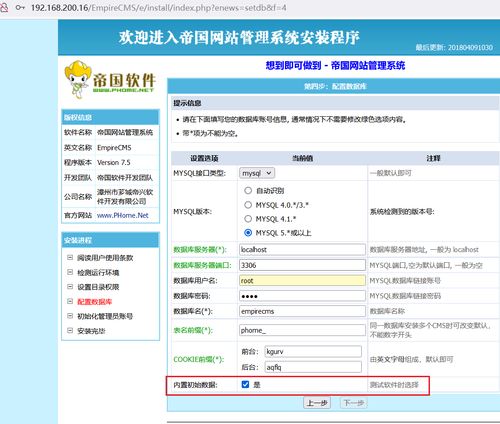Image resolution: width=500 pixels, height=424 pixels.
Task: Click the Version 7.5 text
Action: coord(114,162)
